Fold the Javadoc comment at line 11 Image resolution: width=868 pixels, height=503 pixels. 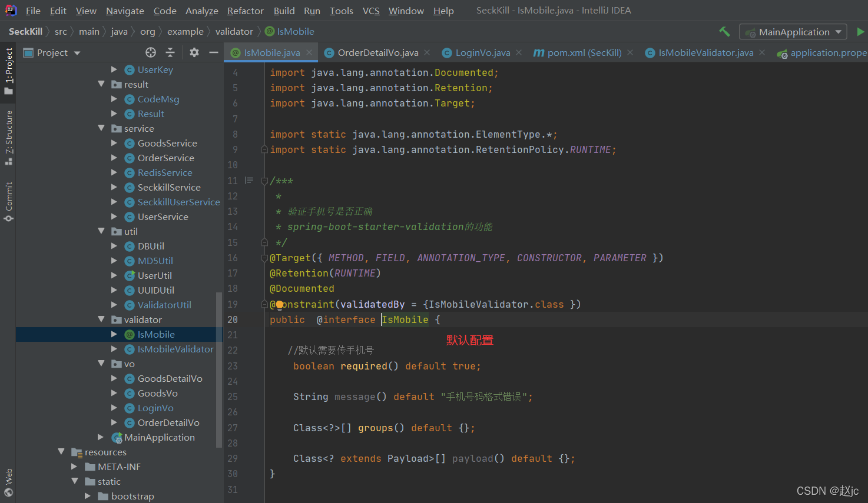click(264, 181)
